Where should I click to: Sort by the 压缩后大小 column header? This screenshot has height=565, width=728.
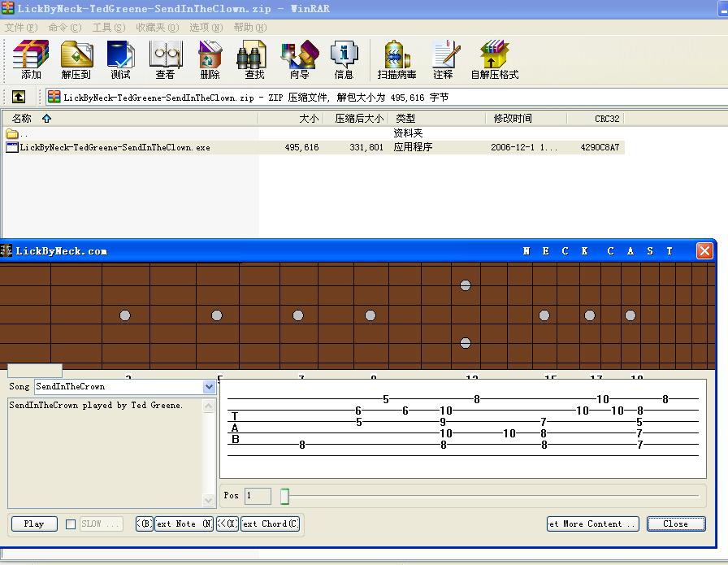pos(356,119)
